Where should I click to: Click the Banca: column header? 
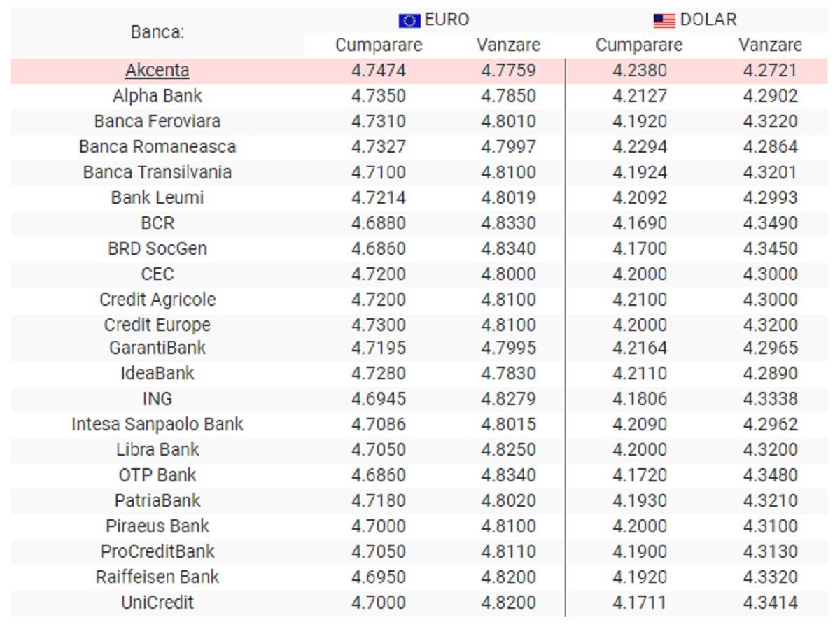pos(157,32)
